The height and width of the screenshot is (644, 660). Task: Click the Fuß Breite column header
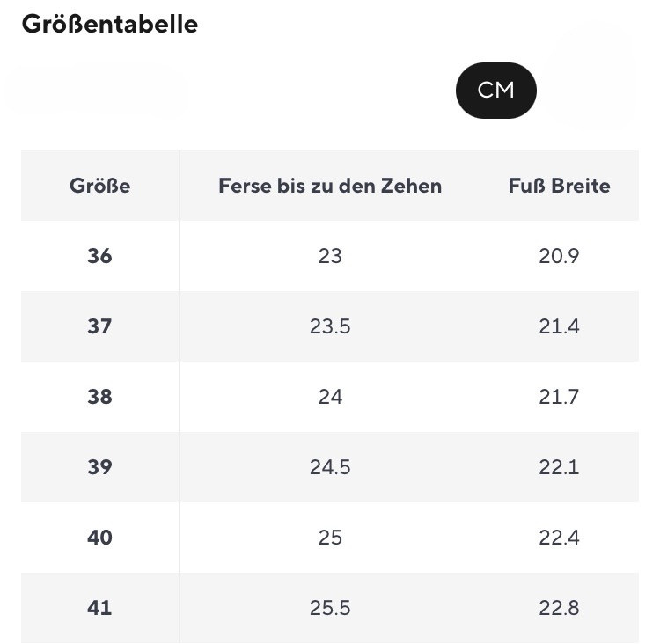pyautogui.click(x=560, y=186)
